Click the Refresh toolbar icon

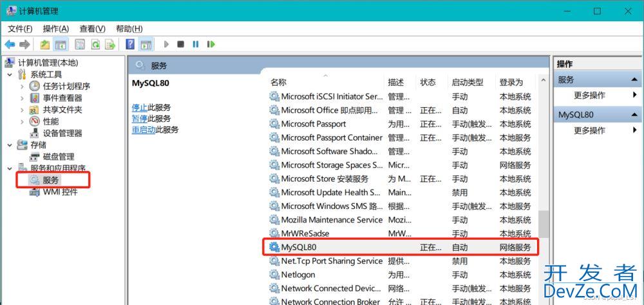(95, 44)
